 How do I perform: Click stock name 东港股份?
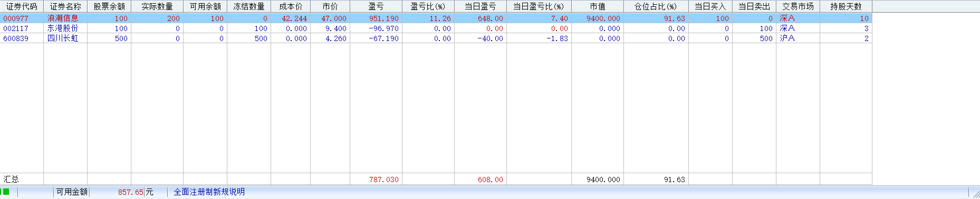point(63,28)
